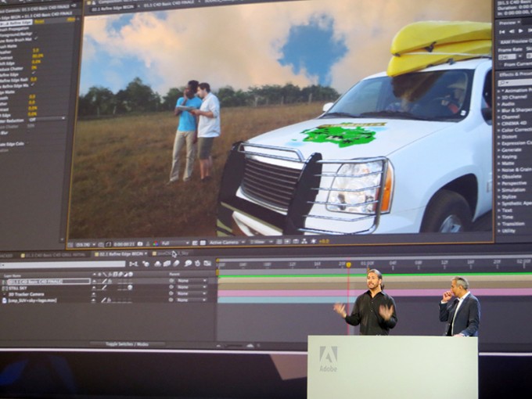Open the Preview panel tab
The image size is (532, 399).
509,23
